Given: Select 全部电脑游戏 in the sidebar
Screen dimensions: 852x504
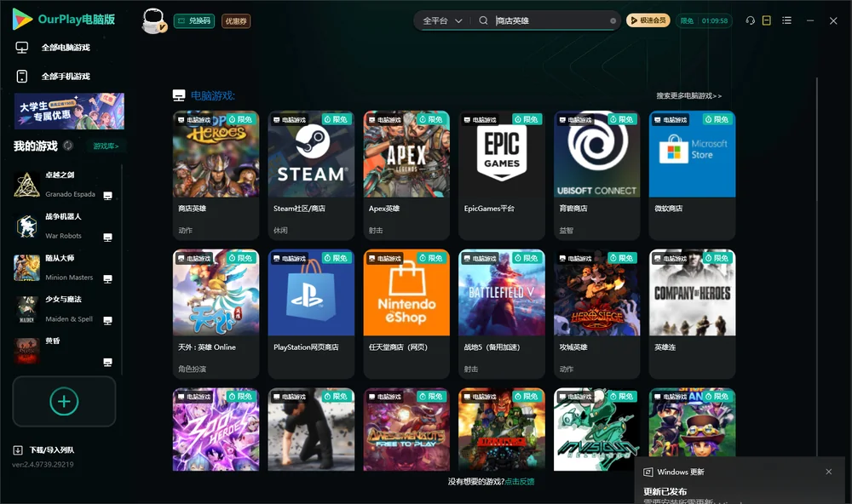Looking at the screenshot, I should 53,48.
